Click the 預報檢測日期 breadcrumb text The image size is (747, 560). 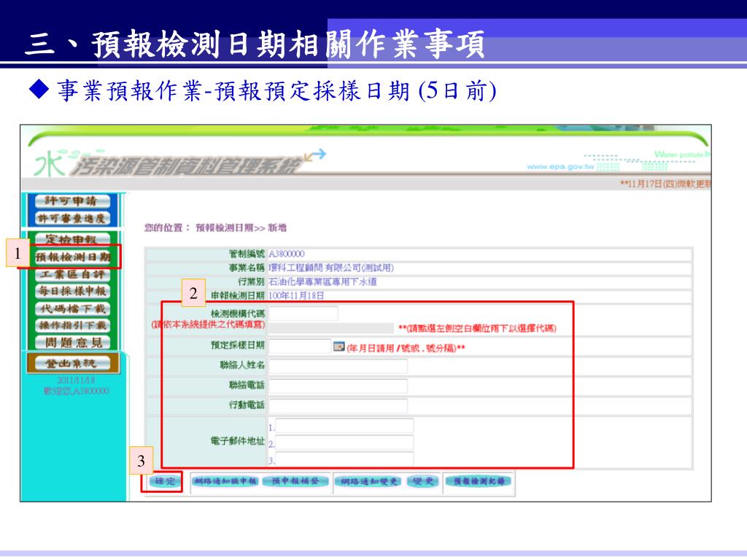pos(225,228)
